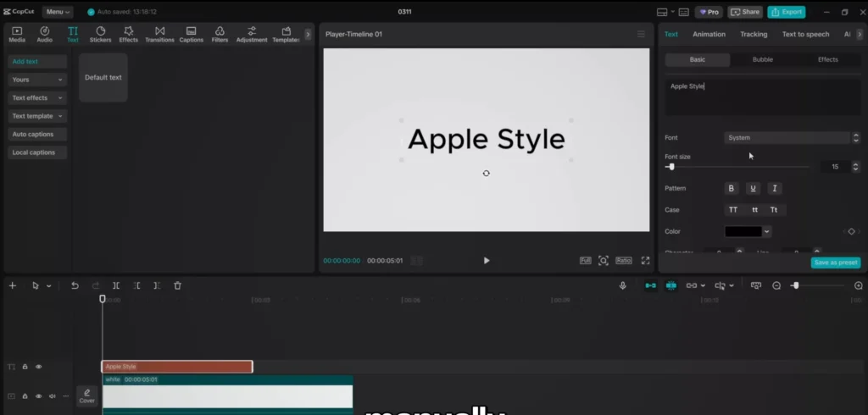Toggle lock on the video track
This screenshot has width=868, height=415.
[x=25, y=396]
